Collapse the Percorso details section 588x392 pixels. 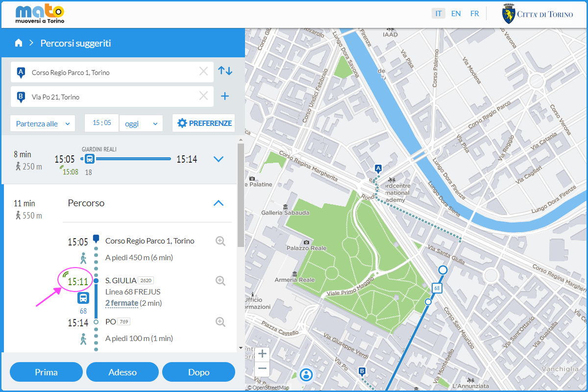(219, 203)
